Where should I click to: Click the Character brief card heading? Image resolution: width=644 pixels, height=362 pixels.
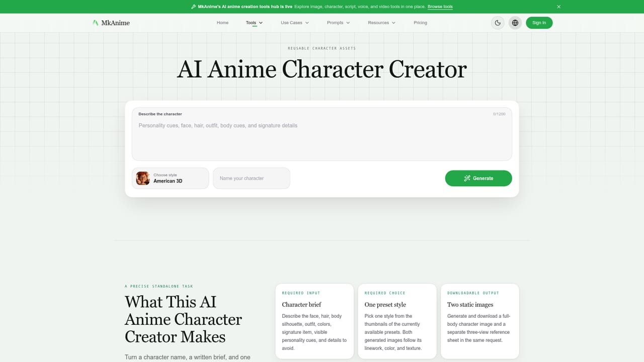pos(301,304)
